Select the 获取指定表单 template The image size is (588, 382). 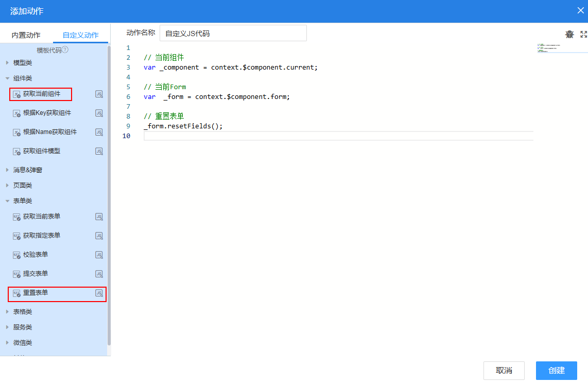42,236
